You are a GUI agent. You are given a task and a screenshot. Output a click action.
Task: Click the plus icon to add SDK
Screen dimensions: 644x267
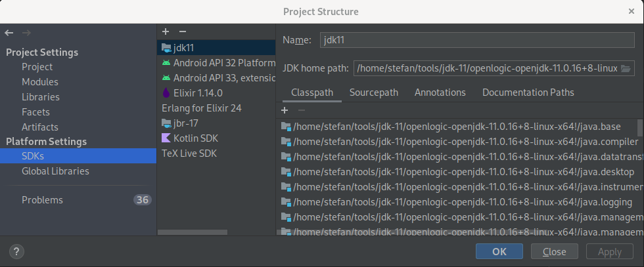[166, 31]
